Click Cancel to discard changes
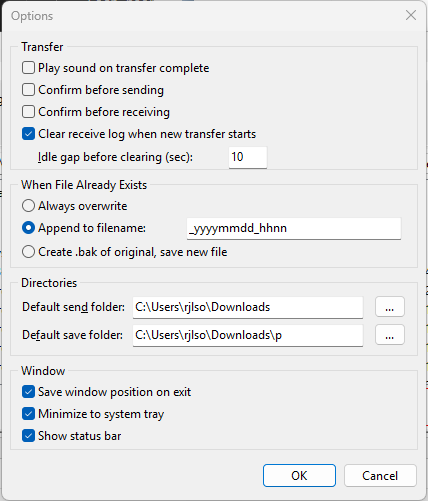 click(x=380, y=475)
